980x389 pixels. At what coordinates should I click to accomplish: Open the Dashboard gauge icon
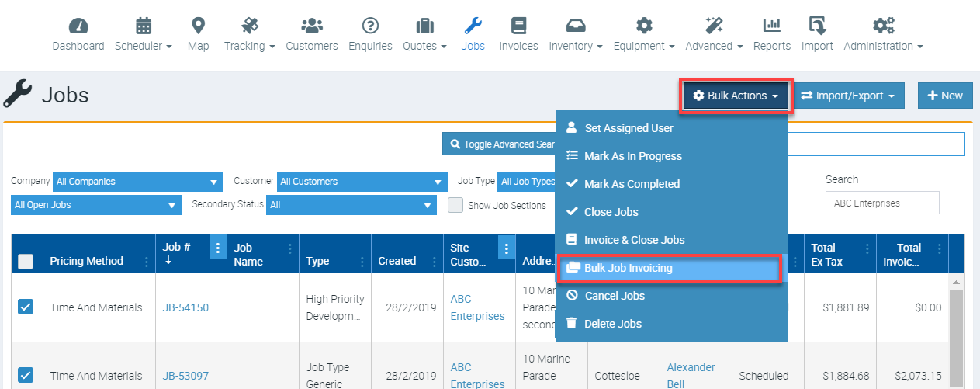pos(78,26)
